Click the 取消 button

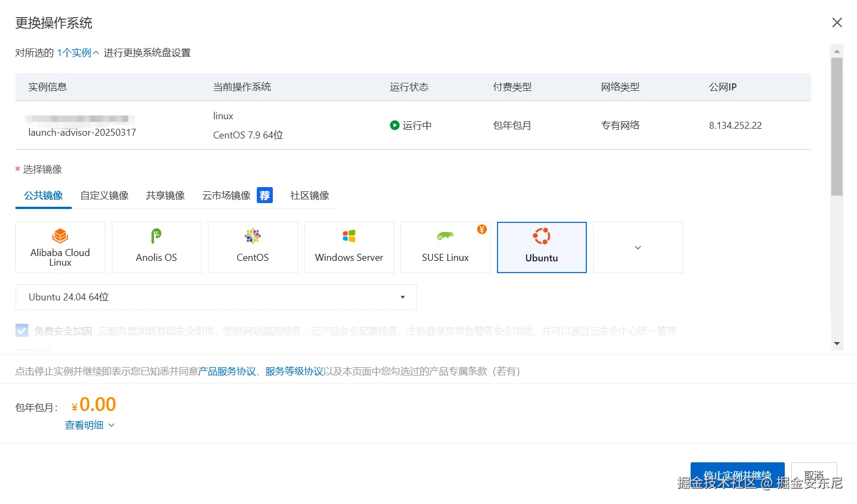pyautogui.click(x=814, y=476)
